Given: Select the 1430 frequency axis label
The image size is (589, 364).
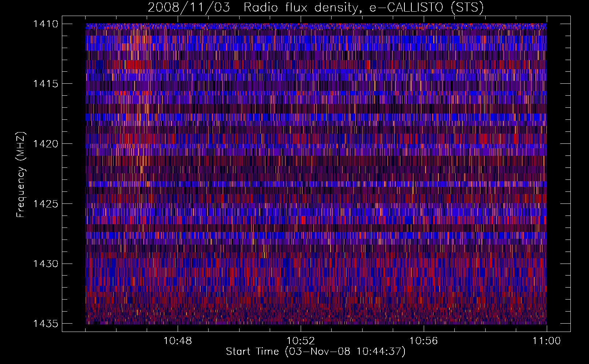Looking at the screenshot, I should [x=46, y=264].
